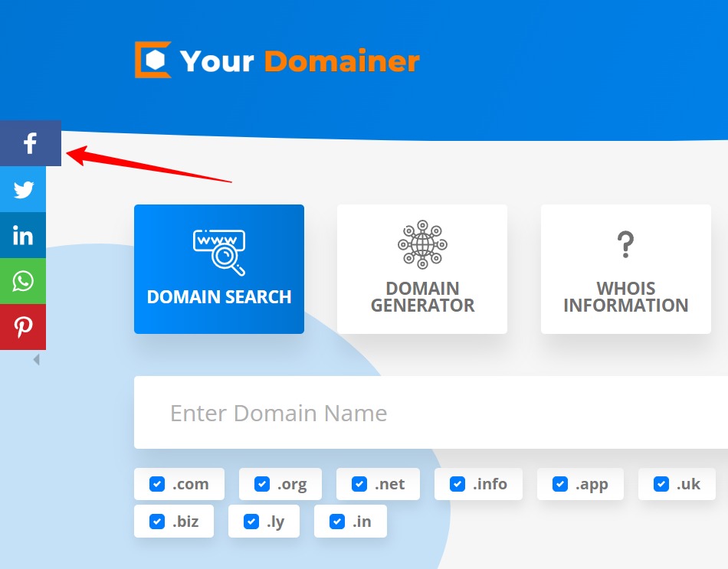
Task: Toggle the .org extension checkbox
Action: 262,484
